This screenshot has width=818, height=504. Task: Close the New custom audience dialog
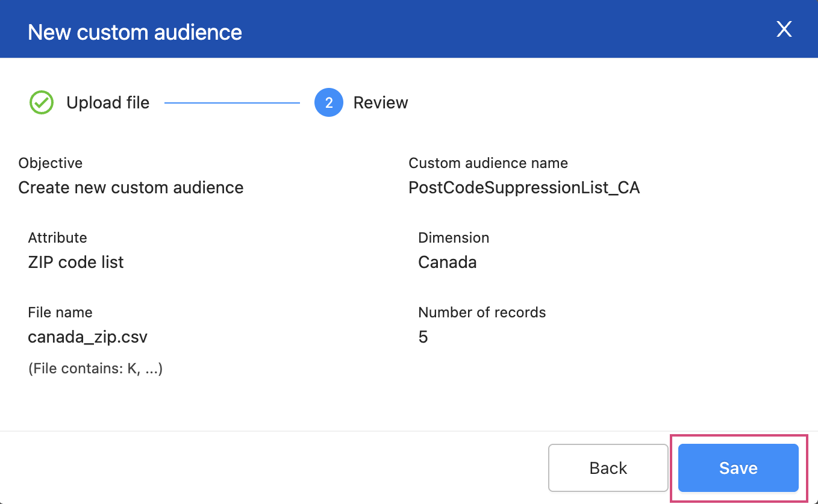pyautogui.click(x=784, y=30)
